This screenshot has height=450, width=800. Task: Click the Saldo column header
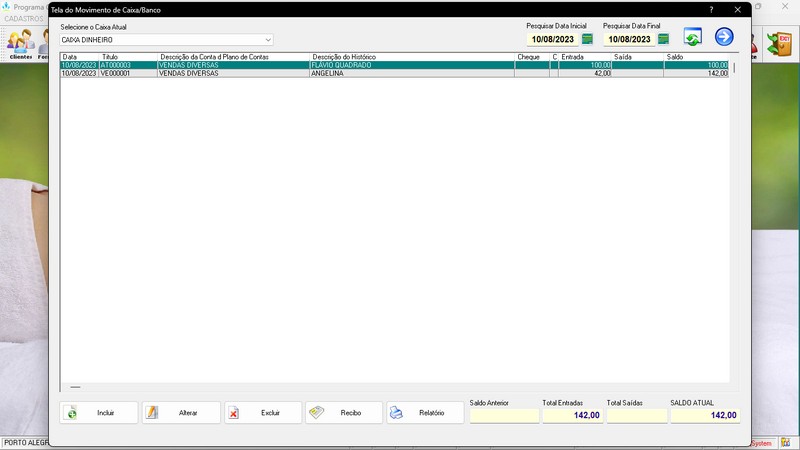[696, 57]
